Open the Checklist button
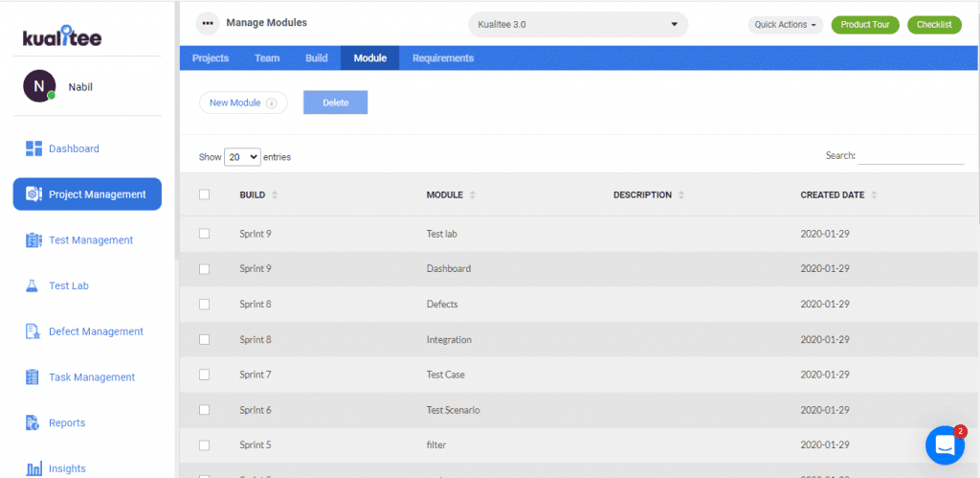 (x=934, y=25)
